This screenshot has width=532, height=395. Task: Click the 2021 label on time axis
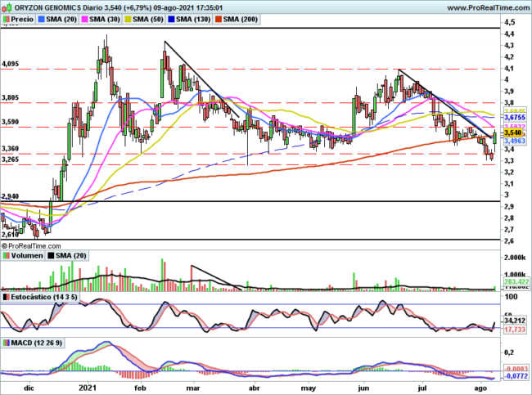coord(89,388)
